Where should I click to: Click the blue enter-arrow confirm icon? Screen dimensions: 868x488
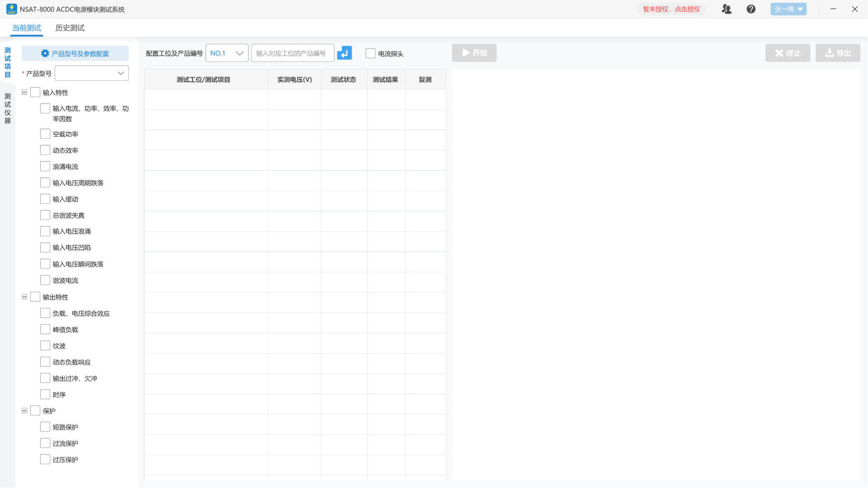[x=344, y=53]
